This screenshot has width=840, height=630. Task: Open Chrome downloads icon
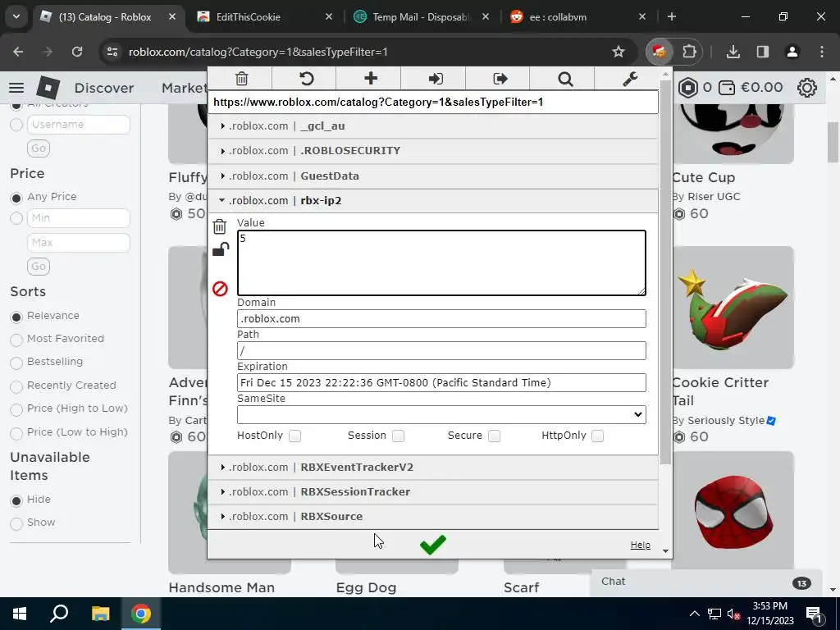coord(733,52)
